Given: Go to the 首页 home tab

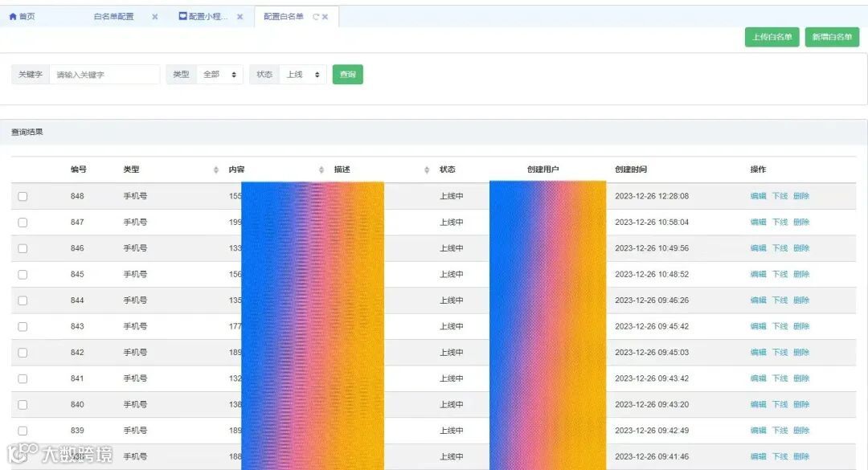Looking at the screenshot, I should coord(23,17).
